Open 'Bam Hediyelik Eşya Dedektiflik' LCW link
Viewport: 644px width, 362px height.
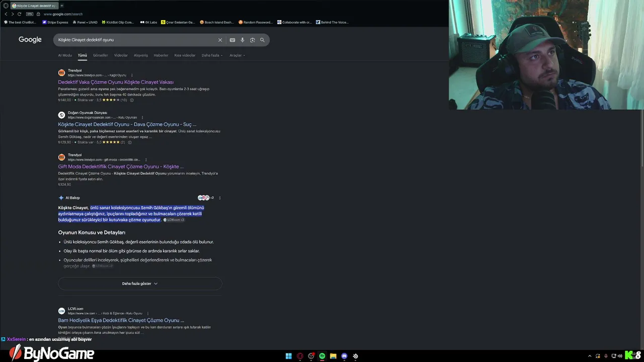121,320
